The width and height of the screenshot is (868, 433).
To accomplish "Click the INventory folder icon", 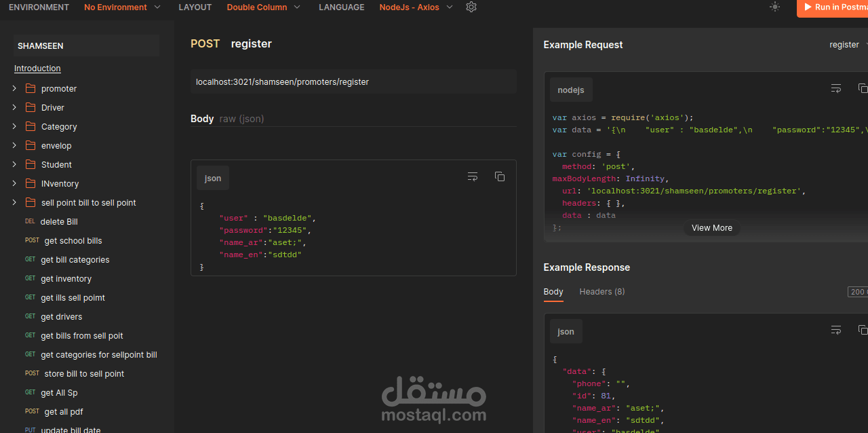I will pos(31,183).
